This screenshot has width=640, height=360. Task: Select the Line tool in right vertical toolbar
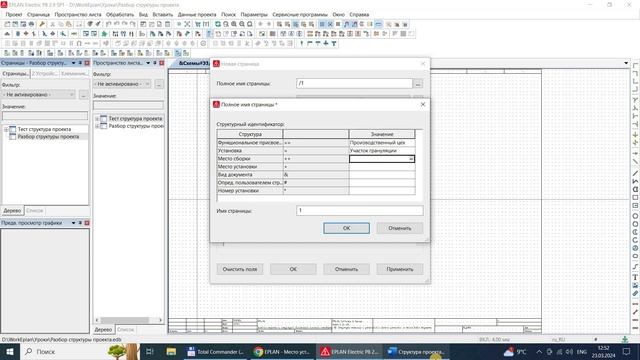pyautogui.click(x=635, y=174)
